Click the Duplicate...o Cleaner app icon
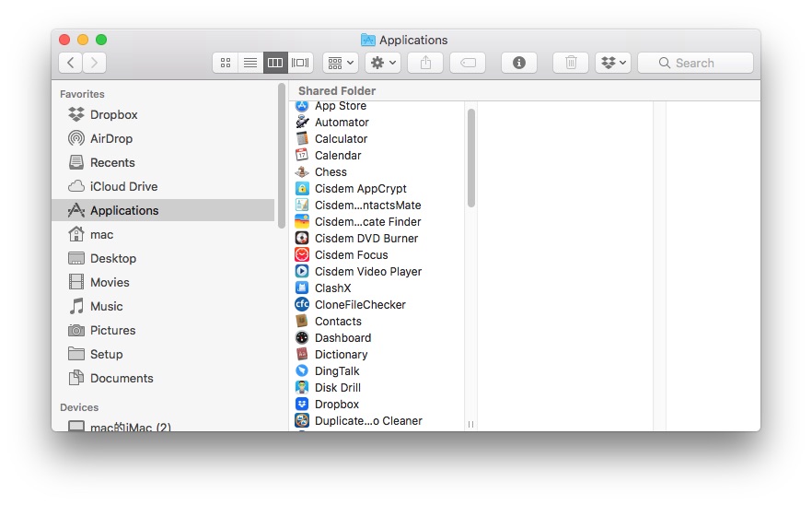 click(302, 420)
